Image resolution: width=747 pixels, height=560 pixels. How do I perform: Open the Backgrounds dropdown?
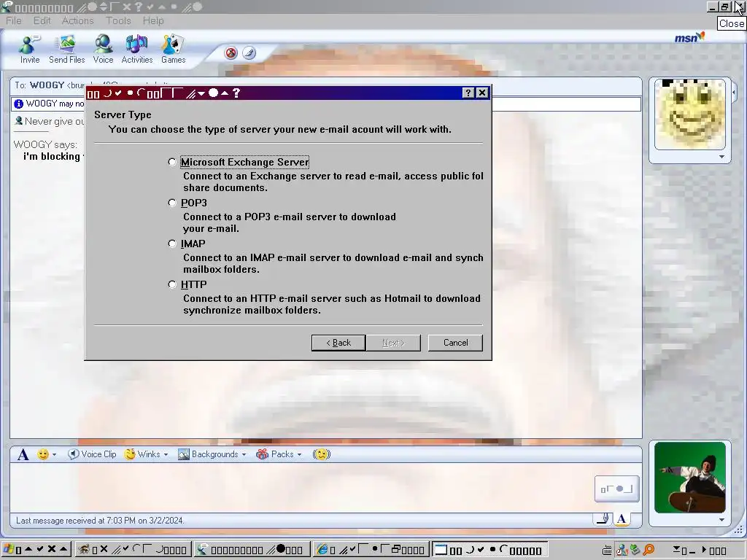click(x=244, y=455)
